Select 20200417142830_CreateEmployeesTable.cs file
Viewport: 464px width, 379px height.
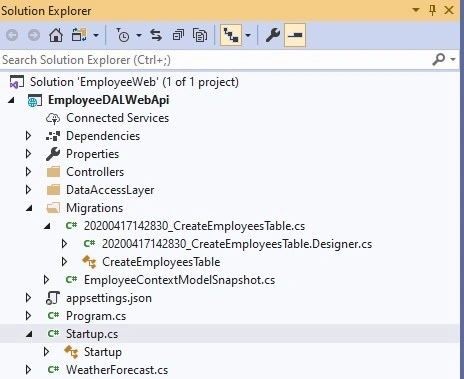click(194, 226)
